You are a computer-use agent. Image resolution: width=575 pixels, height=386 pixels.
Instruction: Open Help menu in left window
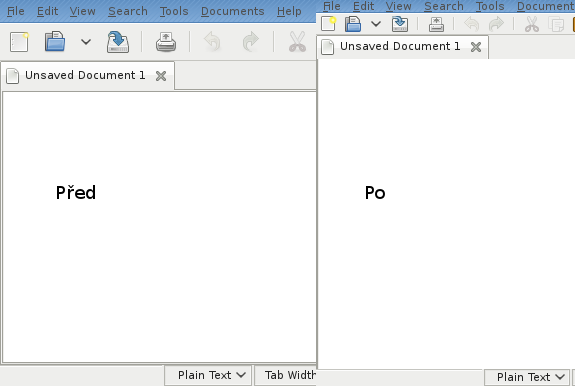289,11
